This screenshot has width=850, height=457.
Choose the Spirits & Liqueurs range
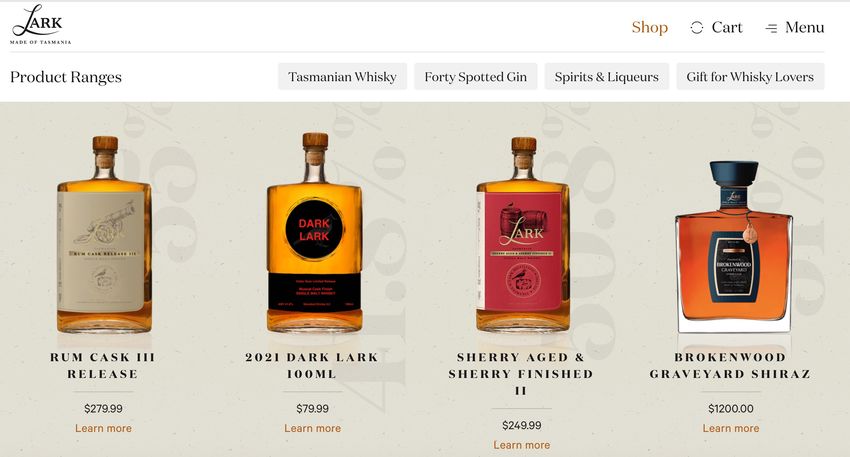coord(607,76)
